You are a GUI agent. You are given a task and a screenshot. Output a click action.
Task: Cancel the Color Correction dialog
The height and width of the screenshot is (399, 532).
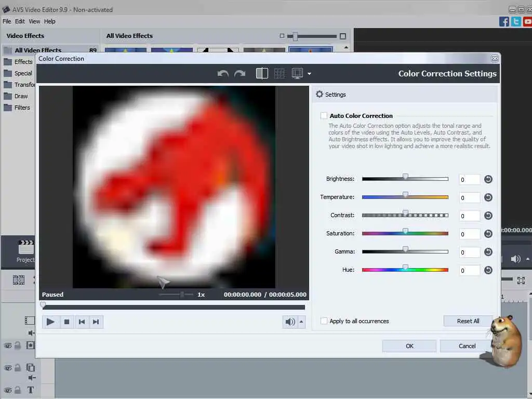[x=467, y=346]
